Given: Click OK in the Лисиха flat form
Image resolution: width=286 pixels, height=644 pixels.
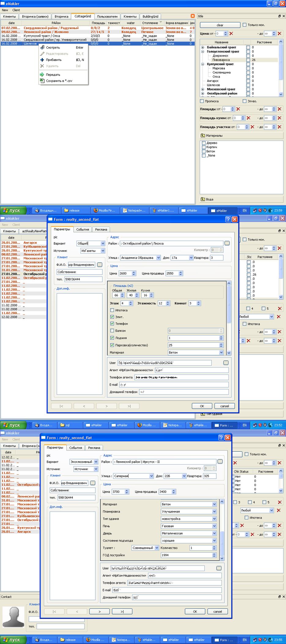Looking at the screenshot, I should coord(202,406).
